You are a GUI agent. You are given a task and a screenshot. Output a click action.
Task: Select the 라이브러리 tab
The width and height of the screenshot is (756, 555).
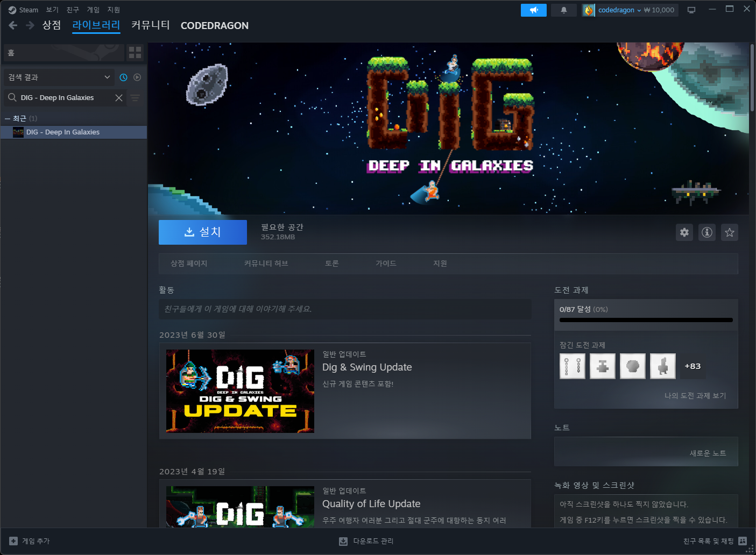click(x=96, y=25)
